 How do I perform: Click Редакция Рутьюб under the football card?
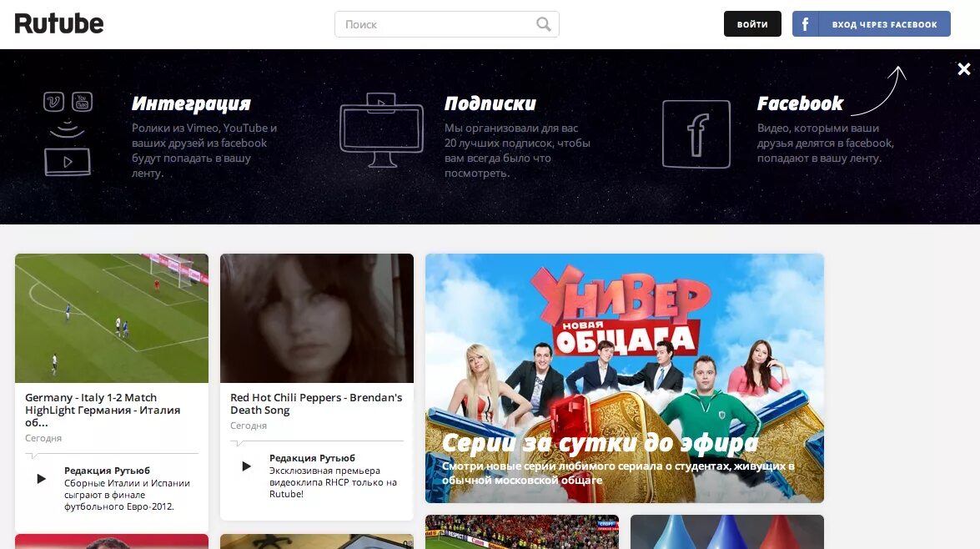click(x=107, y=471)
